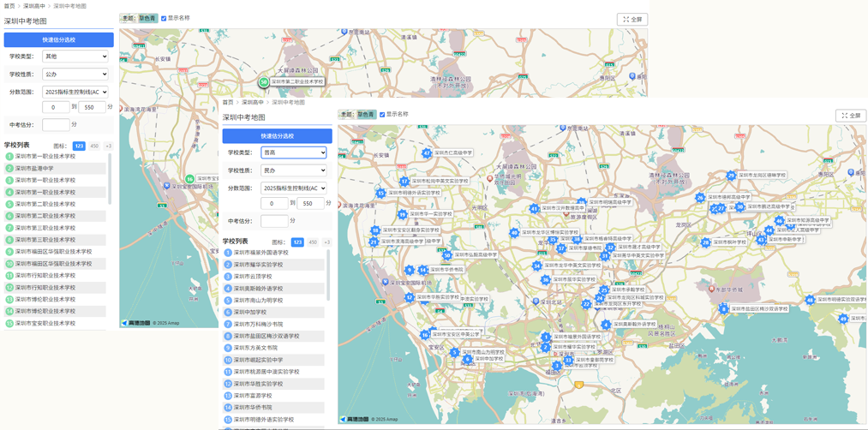Select the 450 icon style on back page
868x430 pixels.
94,146
